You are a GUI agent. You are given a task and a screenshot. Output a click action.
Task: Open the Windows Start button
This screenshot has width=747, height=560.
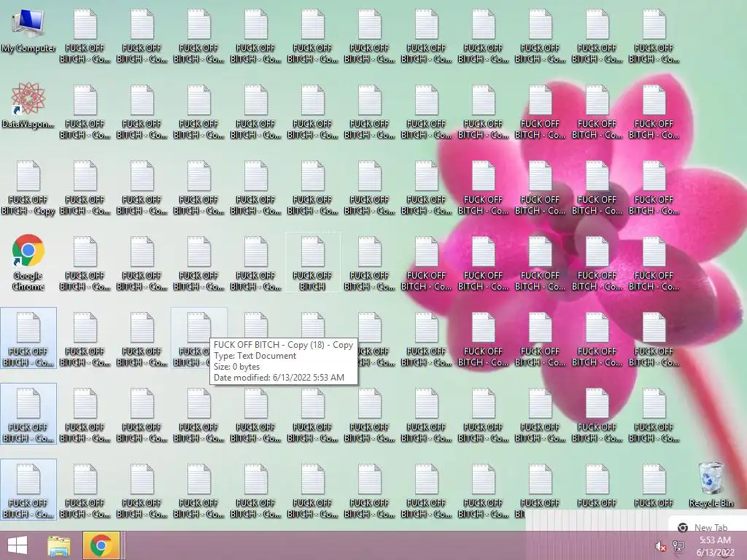18,545
